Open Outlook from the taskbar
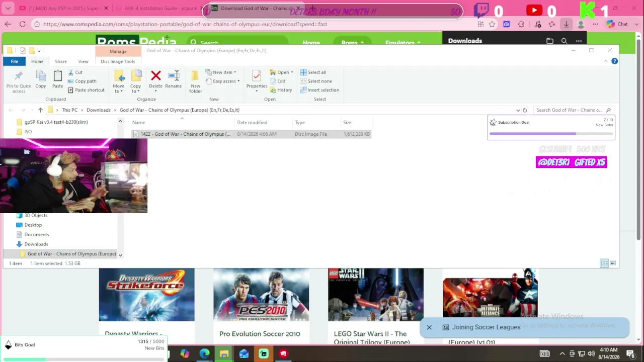Viewport: 644px width, 362px height. click(x=244, y=353)
